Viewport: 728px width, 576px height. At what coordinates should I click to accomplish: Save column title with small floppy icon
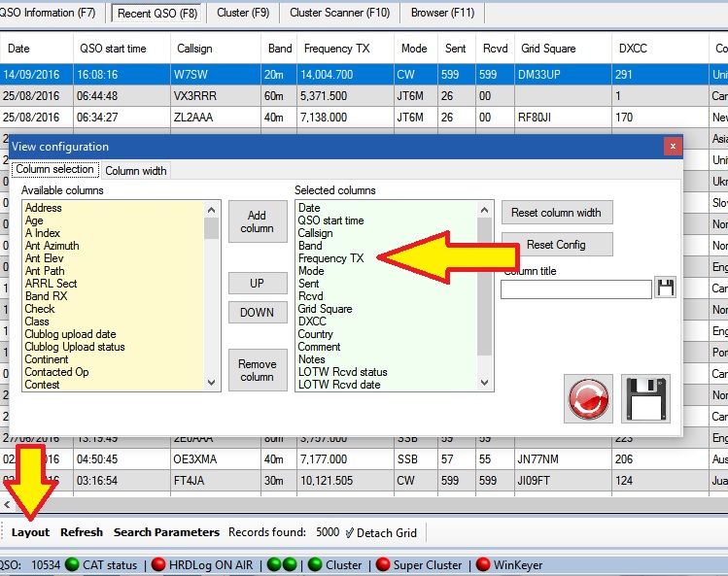coord(666,288)
